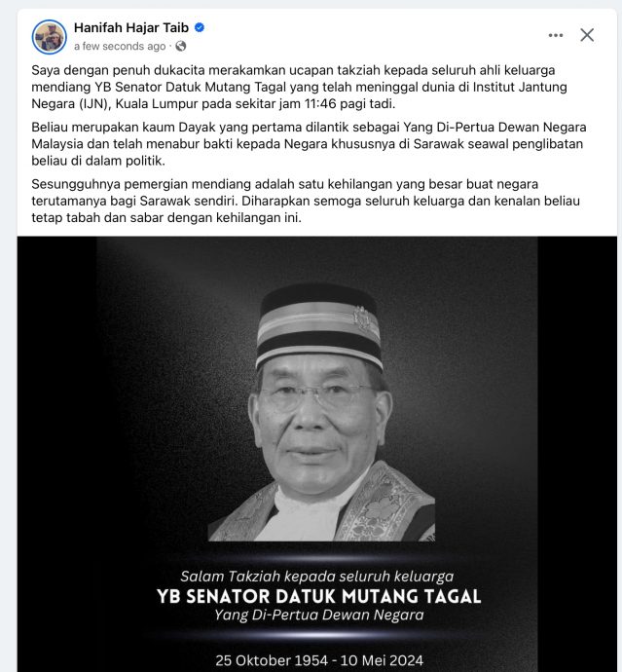Open Hanifah Hajar Taib's profile picture
Viewport: 622px width, 672px height.
coord(50,37)
